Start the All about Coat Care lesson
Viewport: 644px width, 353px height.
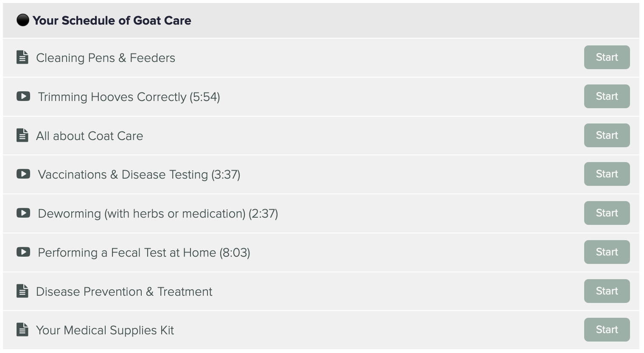point(607,135)
